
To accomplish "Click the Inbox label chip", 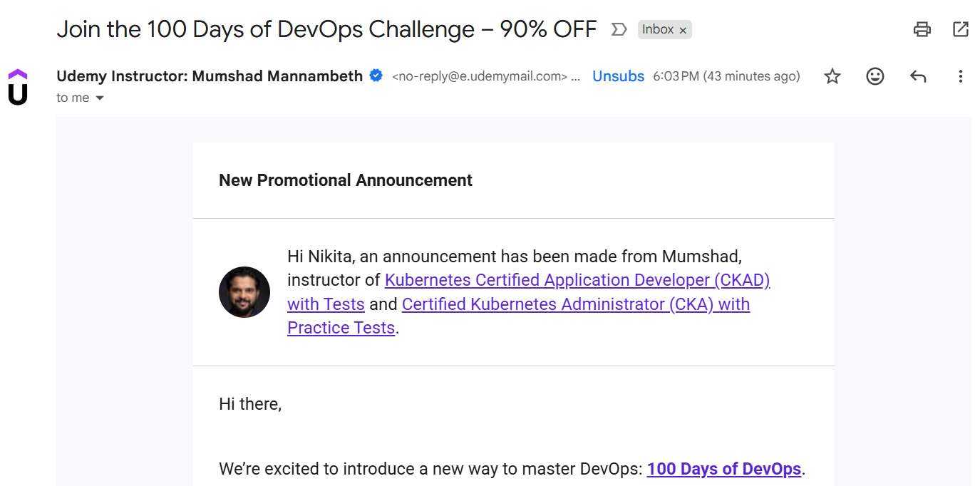I will (657, 29).
